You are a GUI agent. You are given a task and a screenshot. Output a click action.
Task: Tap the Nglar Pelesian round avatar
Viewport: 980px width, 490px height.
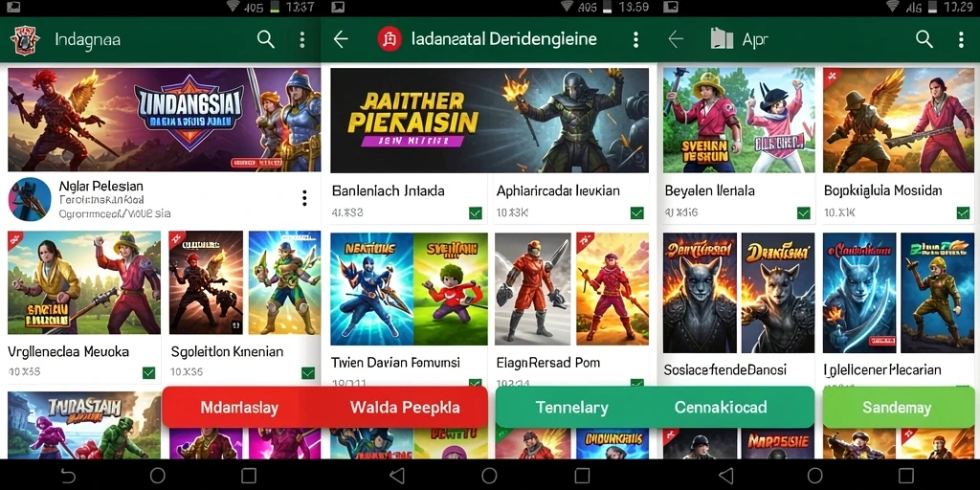click(30, 199)
